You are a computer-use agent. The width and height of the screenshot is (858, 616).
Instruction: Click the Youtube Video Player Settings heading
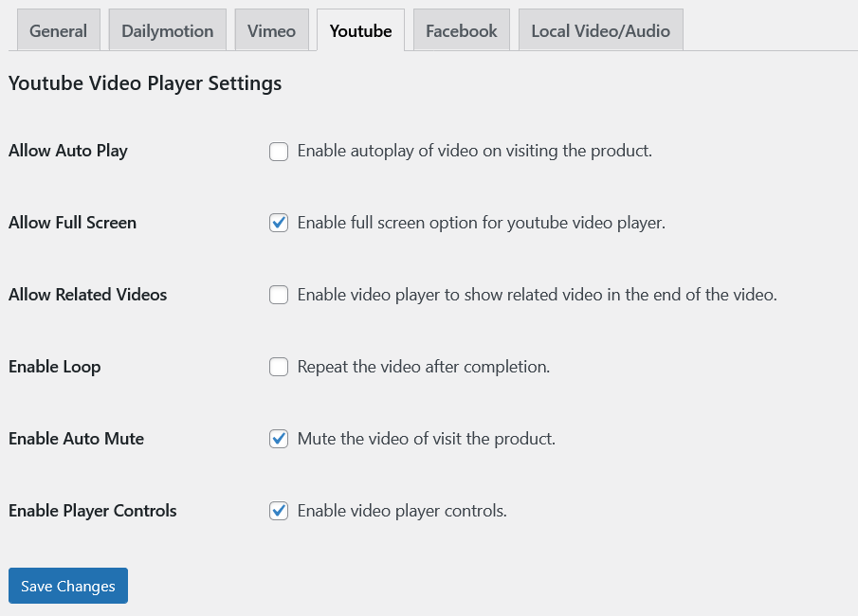[145, 83]
